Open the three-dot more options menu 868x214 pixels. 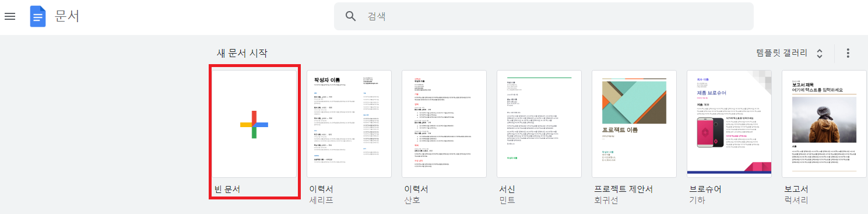(x=848, y=53)
